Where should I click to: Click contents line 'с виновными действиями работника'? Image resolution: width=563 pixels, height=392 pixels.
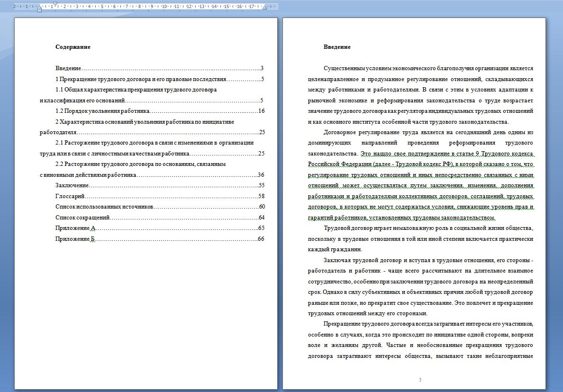pyautogui.click(x=152, y=175)
